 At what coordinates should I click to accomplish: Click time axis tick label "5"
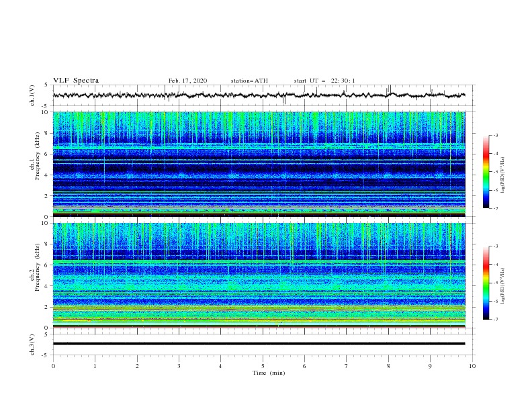click(x=263, y=366)
